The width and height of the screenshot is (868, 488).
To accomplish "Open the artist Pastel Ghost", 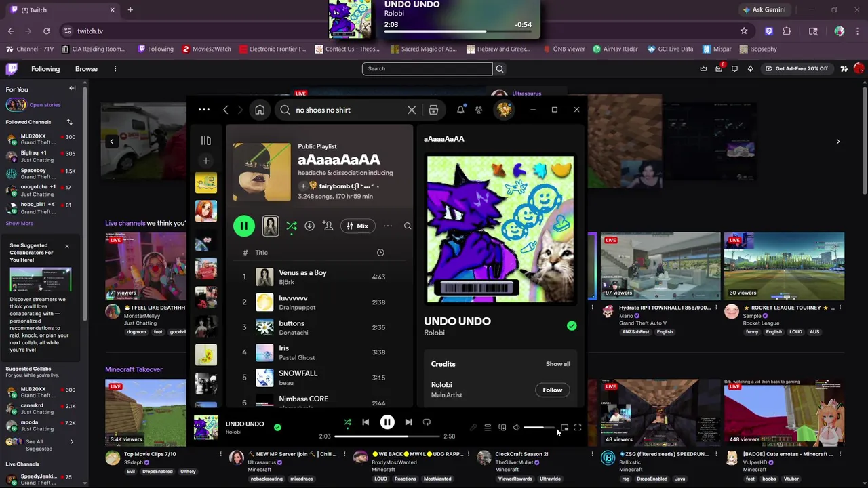I will click(x=297, y=357).
